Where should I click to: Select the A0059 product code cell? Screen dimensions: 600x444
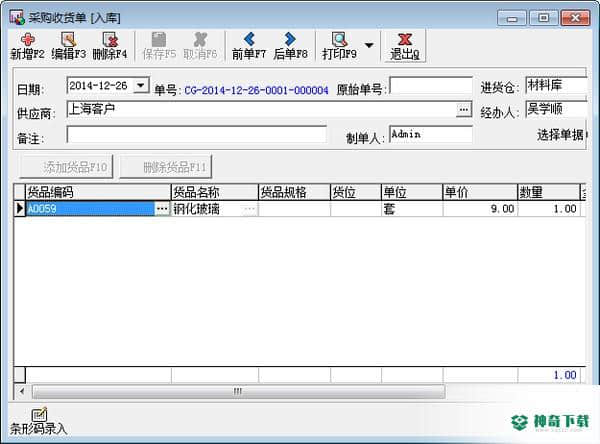90,209
